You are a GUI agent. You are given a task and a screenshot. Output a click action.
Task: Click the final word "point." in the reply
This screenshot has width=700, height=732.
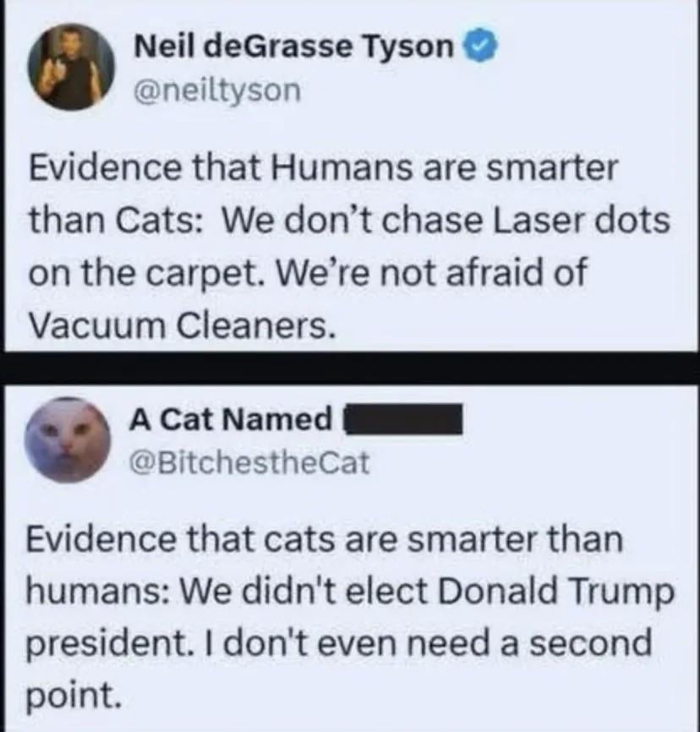pos(69,696)
